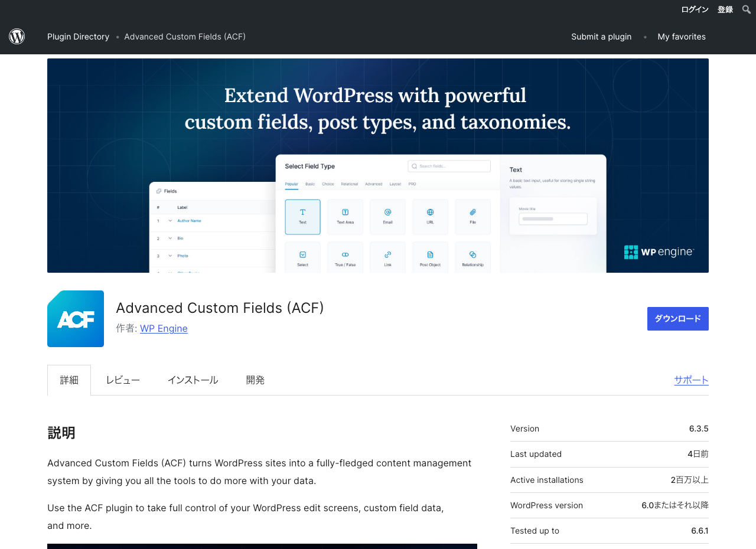Click the Version label
This screenshot has height=549, width=756.
pos(524,429)
